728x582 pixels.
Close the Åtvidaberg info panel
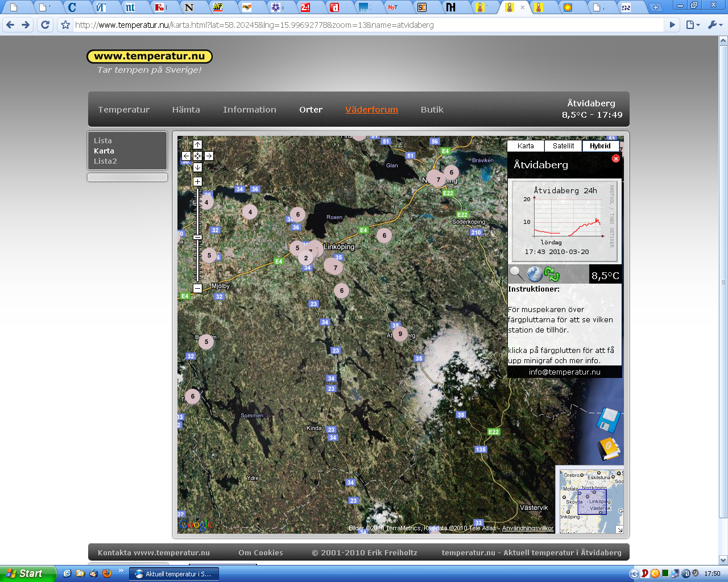click(x=615, y=159)
